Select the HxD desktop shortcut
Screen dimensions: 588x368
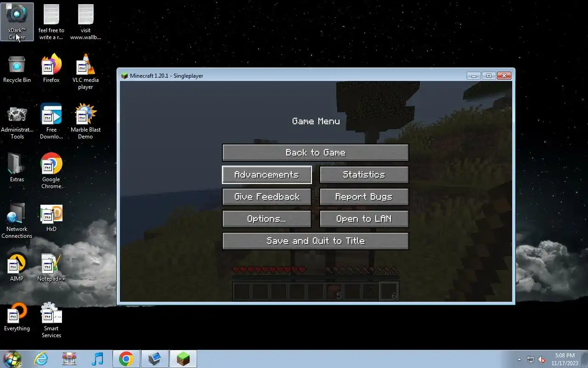coord(51,217)
